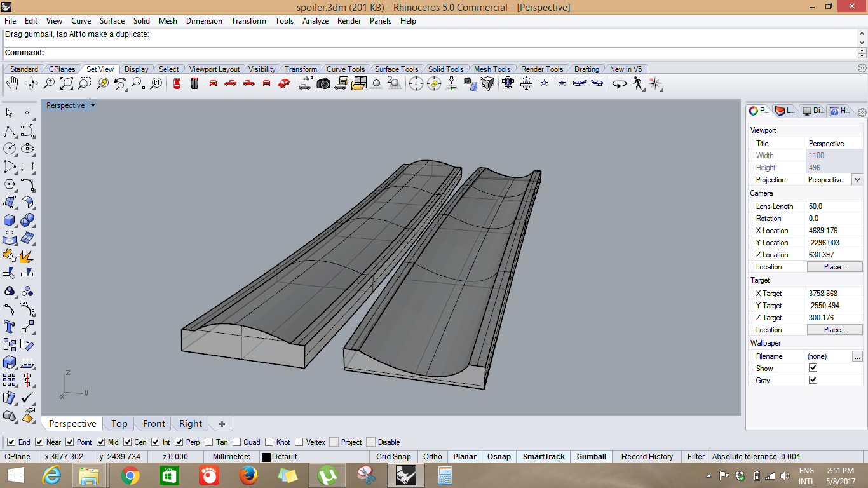Open the Transform menu
Screen dimensions: 868x488
click(248, 21)
